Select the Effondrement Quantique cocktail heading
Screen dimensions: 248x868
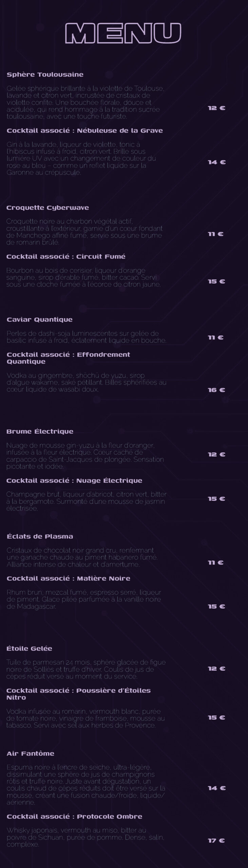coord(69,358)
